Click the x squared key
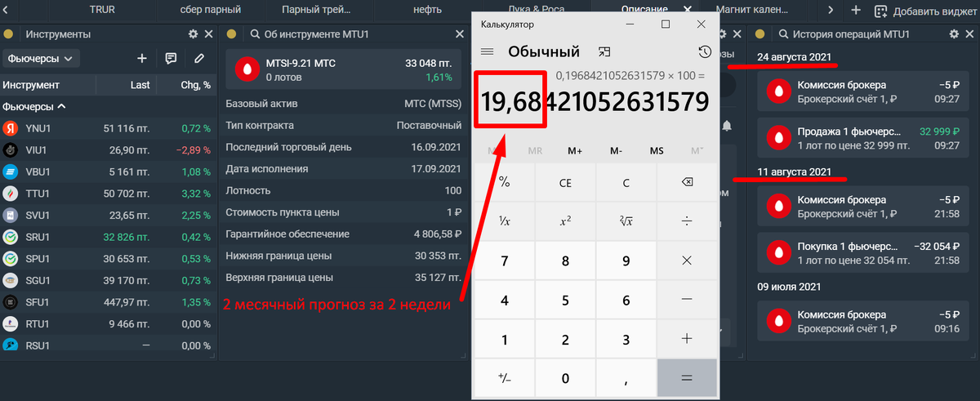The height and width of the screenshot is (401, 980). [565, 221]
